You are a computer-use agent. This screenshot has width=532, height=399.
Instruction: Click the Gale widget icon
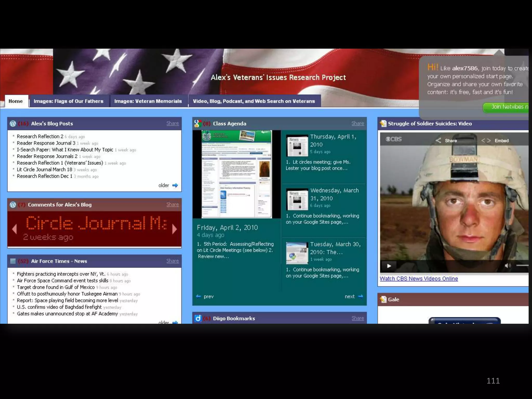pyautogui.click(x=383, y=300)
